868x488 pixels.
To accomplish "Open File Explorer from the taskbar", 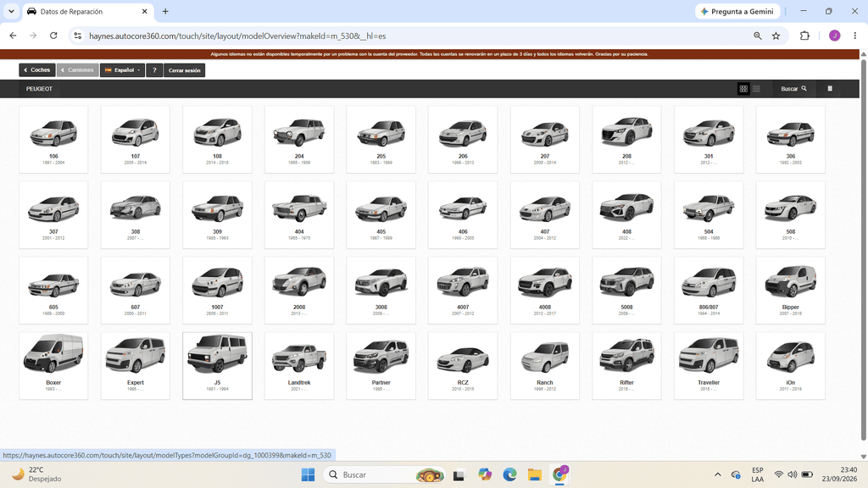I will 534,474.
